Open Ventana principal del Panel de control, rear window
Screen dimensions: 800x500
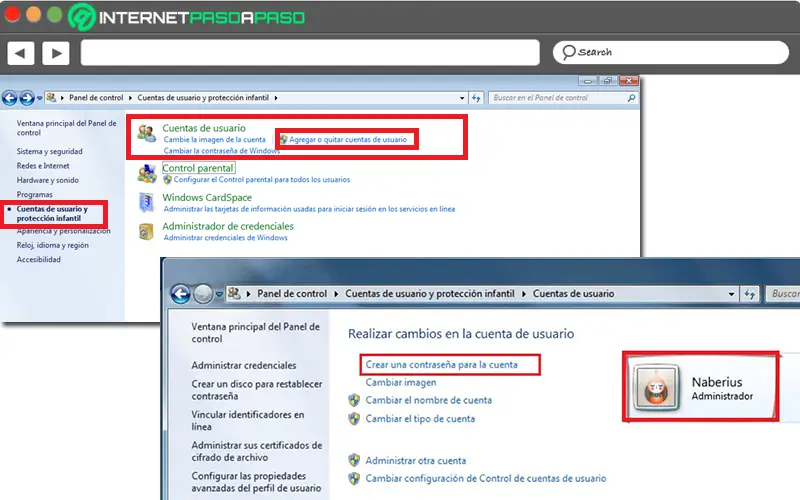point(66,128)
